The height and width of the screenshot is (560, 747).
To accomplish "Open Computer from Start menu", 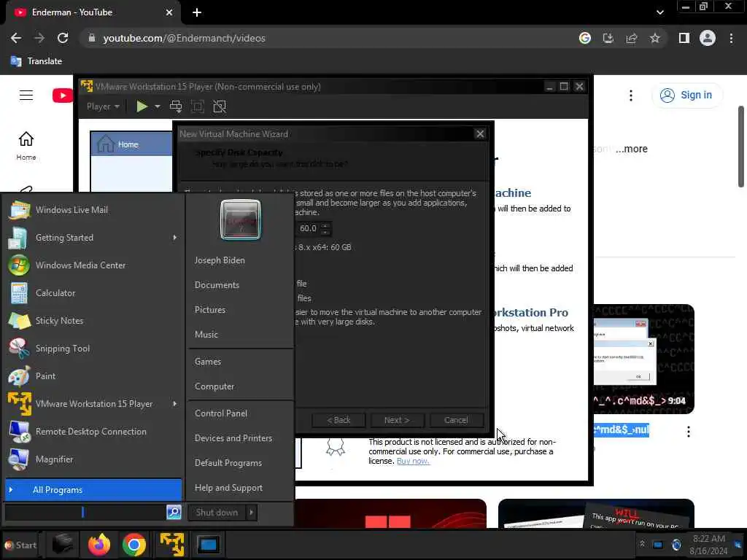I will click(214, 386).
